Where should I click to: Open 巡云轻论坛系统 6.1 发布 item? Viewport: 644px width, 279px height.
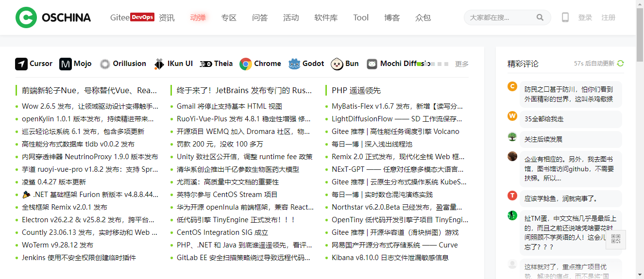pos(83,131)
